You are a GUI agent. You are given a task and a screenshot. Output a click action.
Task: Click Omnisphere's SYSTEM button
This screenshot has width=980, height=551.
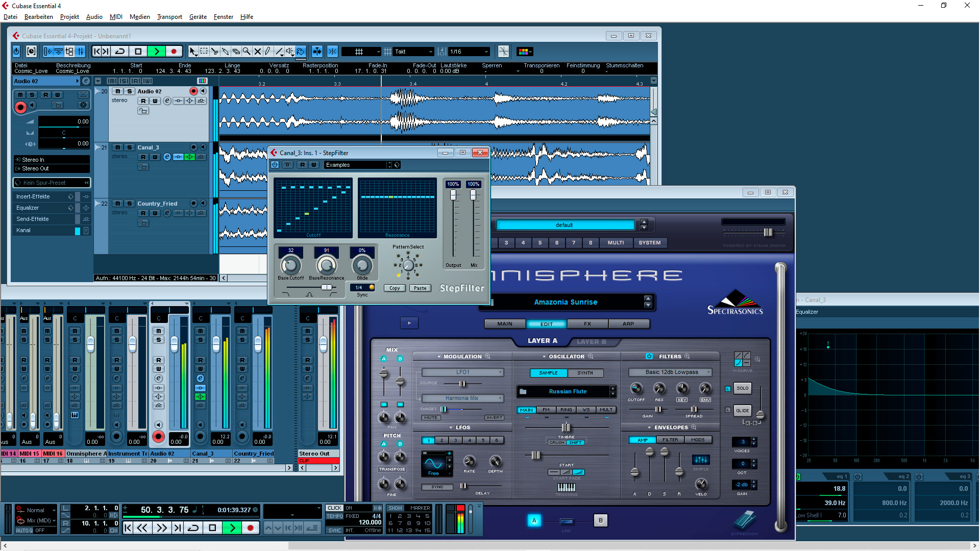(649, 243)
